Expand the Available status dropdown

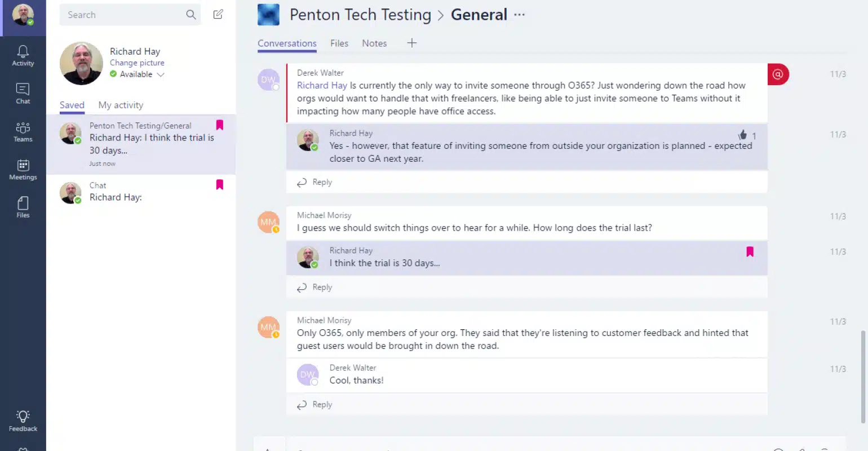point(161,74)
